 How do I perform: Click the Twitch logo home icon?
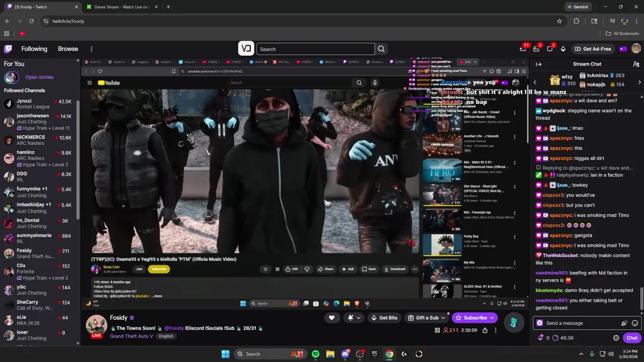tap(8, 49)
